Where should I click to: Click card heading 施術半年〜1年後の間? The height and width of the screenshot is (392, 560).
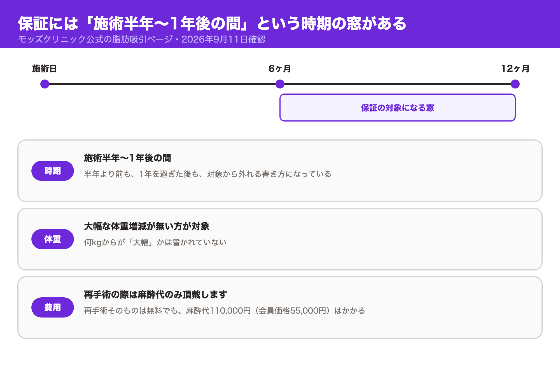128,158
